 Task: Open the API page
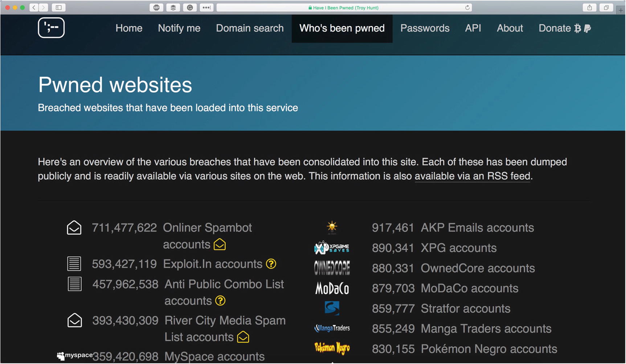pyautogui.click(x=473, y=28)
